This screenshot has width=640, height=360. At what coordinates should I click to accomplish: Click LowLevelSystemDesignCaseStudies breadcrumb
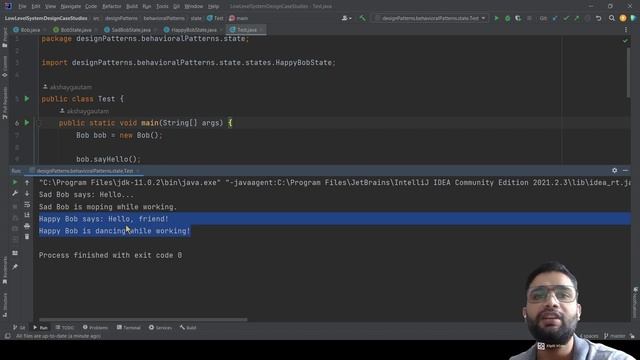pos(46,18)
